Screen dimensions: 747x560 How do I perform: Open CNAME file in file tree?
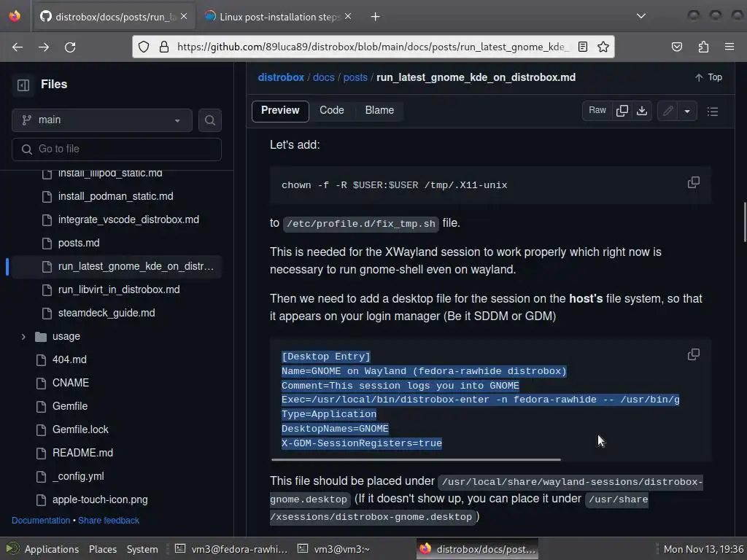coord(71,383)
